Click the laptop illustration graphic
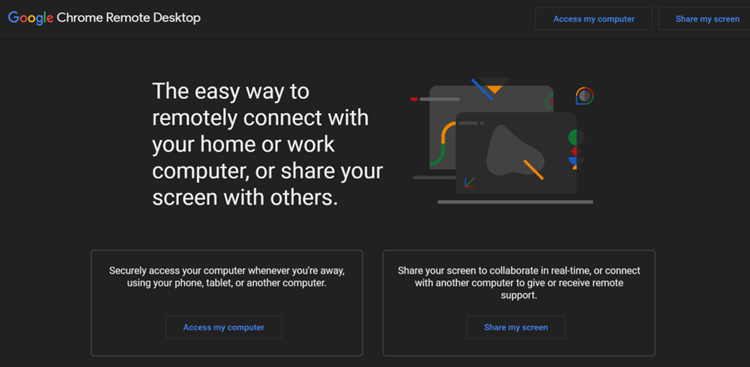 click(503, 141)
